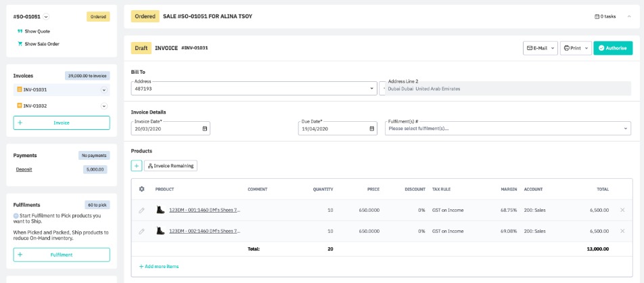This screenshot has height=283, width=644.
Task: Click the table settings gear icon
Action: click(141, 189)
